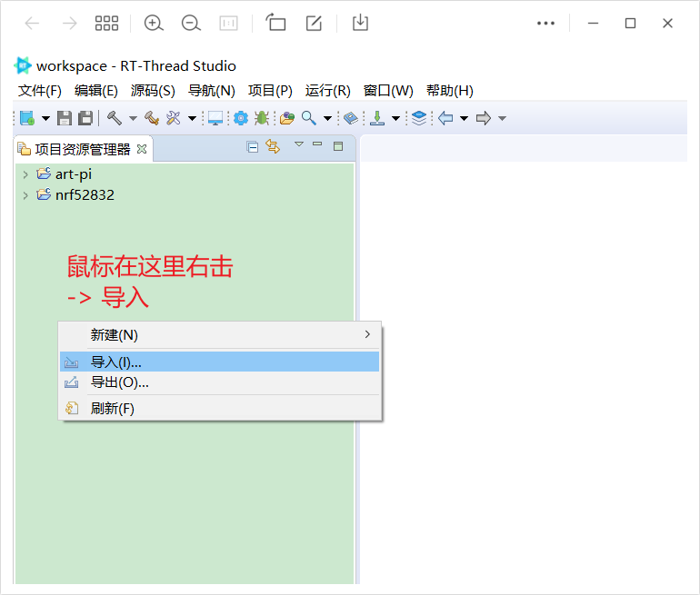Close the 项目资源管理器 tab
Screen dimensions: 700x595
[142, 149]
